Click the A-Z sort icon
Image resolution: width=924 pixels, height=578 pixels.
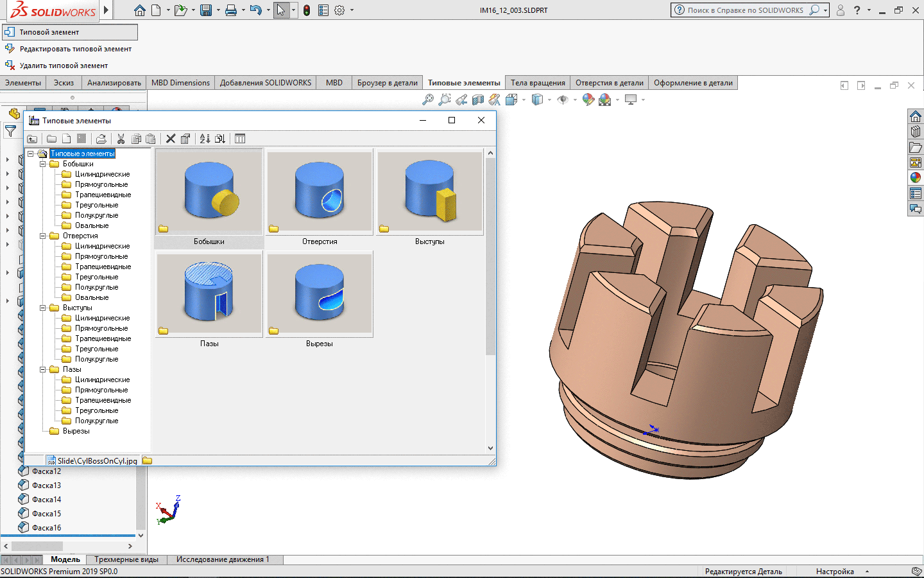pos(205,139)
